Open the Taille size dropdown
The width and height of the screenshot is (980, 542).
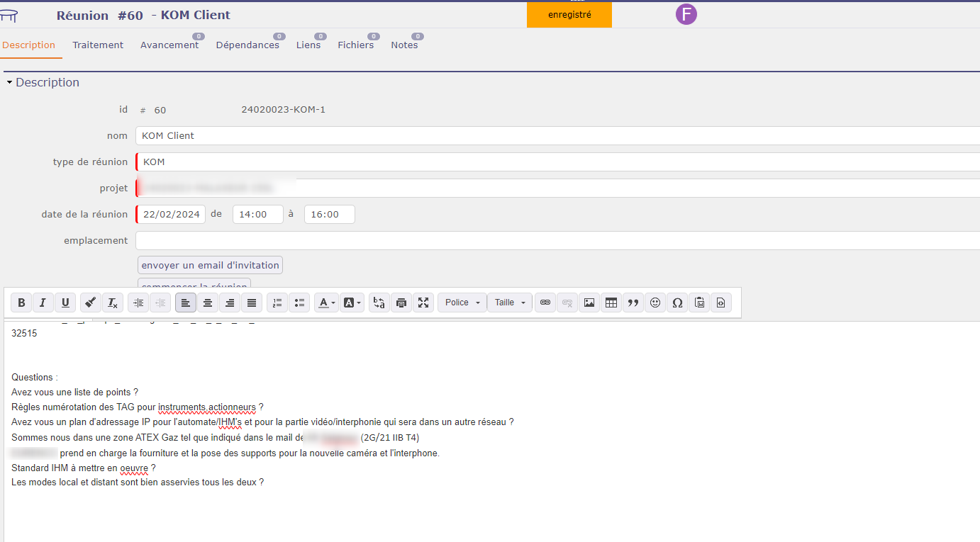point(510,303)
